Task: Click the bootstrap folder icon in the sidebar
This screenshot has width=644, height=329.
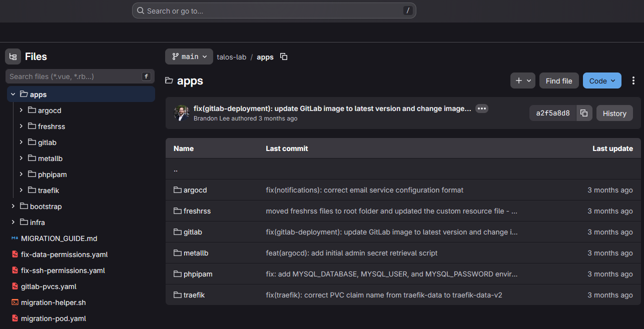Action: (x=24, y=206)
